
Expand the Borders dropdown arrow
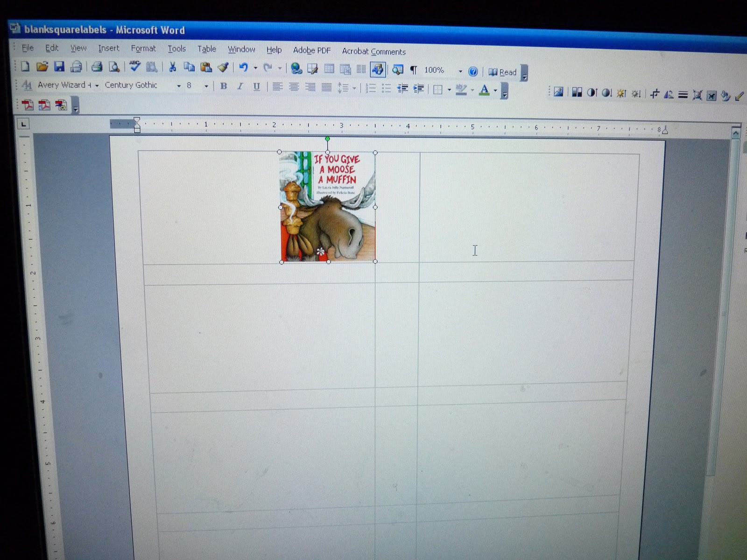tap(449, 89)
